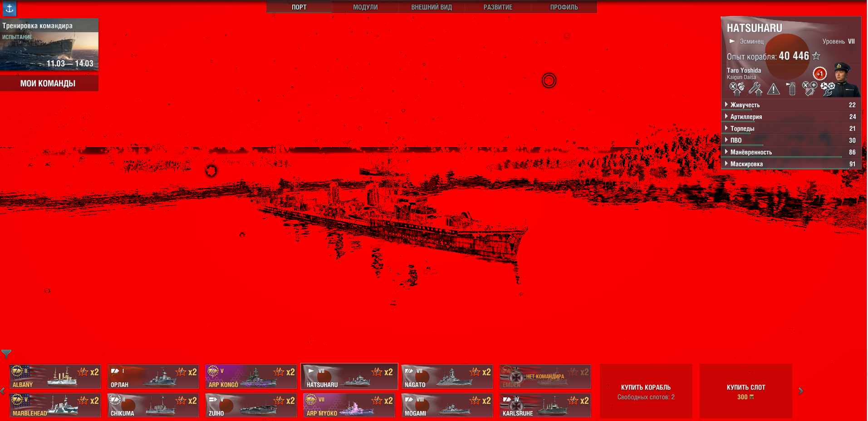Viewport: 868px width, 421px height.
Task: Expand the ПВО parameters
Action: (x=791, y=140)
